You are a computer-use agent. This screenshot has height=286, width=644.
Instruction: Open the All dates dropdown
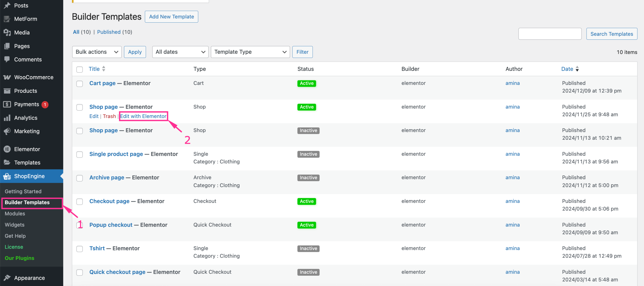pyautogui.click(x=180, y=52)
